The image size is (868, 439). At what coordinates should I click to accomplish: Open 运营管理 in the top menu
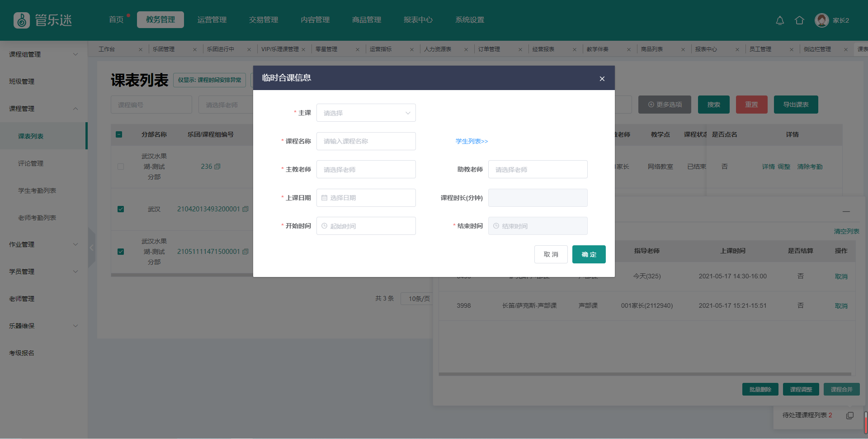coord(212,20)
